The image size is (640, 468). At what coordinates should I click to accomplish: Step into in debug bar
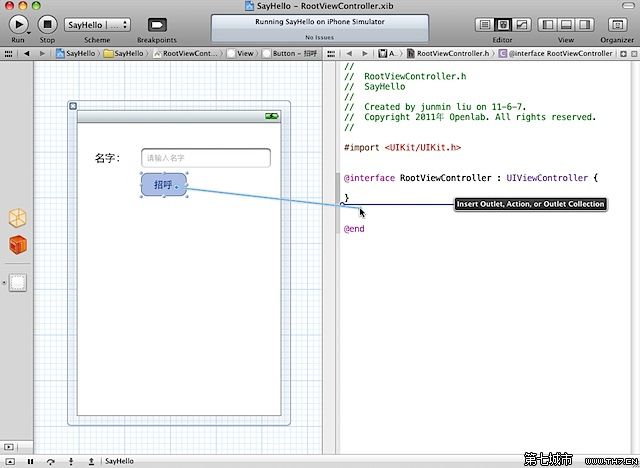click(71, 461)
